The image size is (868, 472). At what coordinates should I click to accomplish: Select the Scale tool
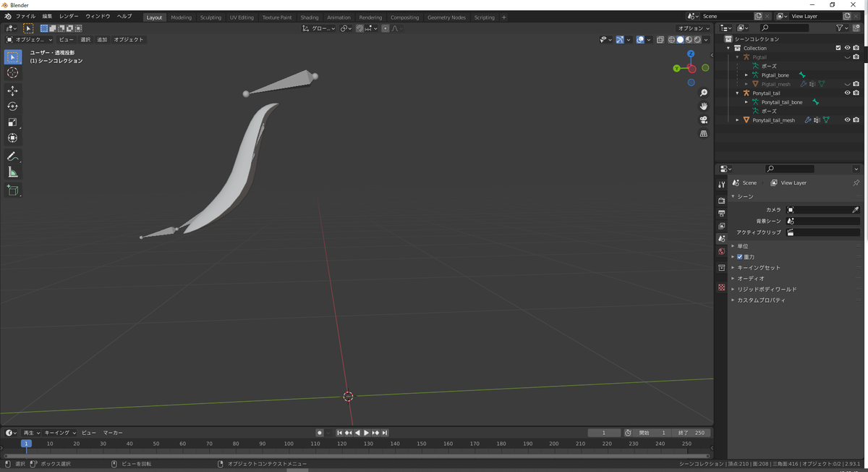pyautogui.click(x=12, y=122)
